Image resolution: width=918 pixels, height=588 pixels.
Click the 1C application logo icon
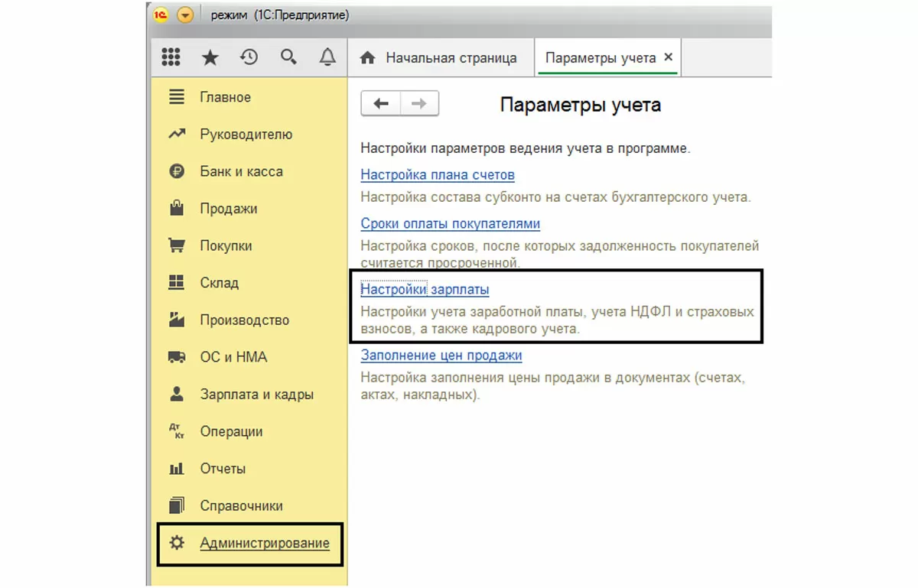(x=161, y=15)
